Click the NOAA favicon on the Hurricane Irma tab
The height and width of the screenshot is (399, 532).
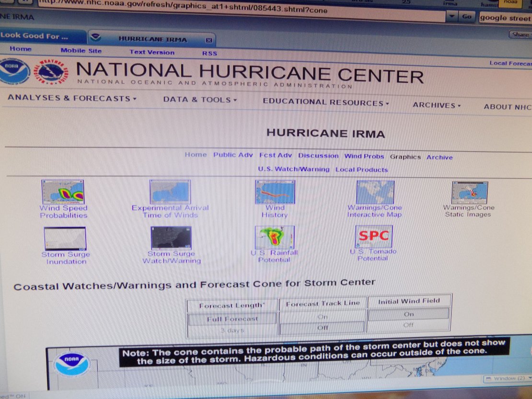point(96,37)
